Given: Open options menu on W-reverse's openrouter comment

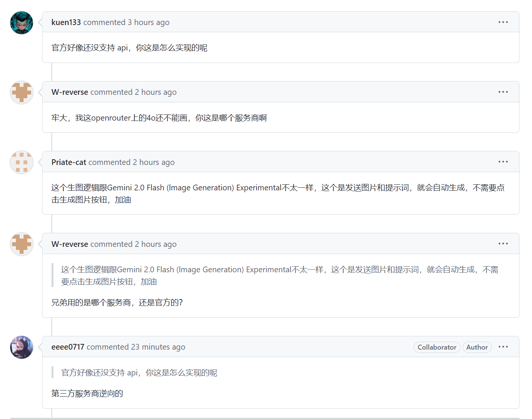Looking at the screenshot, I should coord(503,92).
